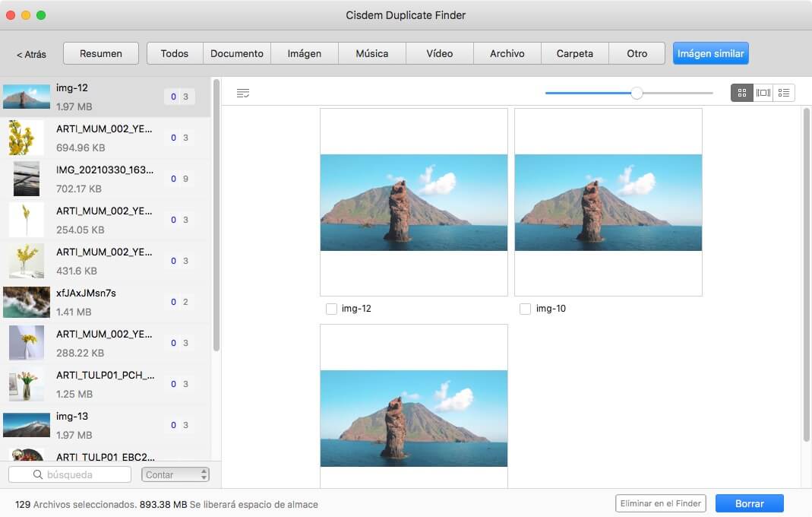Screen dimensions: 812x517
Task: Click the Borrar button
Action: [x=749, y=503]
